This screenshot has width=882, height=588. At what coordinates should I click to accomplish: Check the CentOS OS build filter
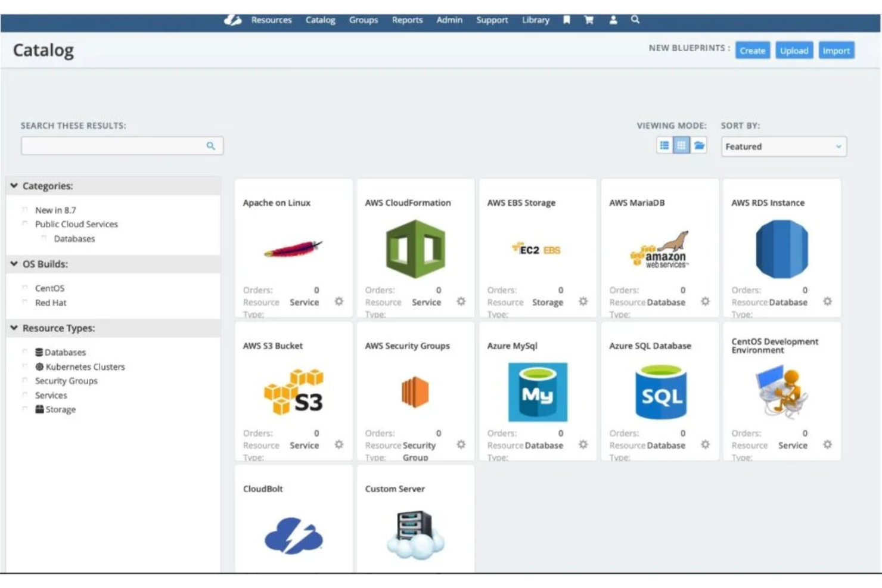pyautogui.click(x=24, y=288)
